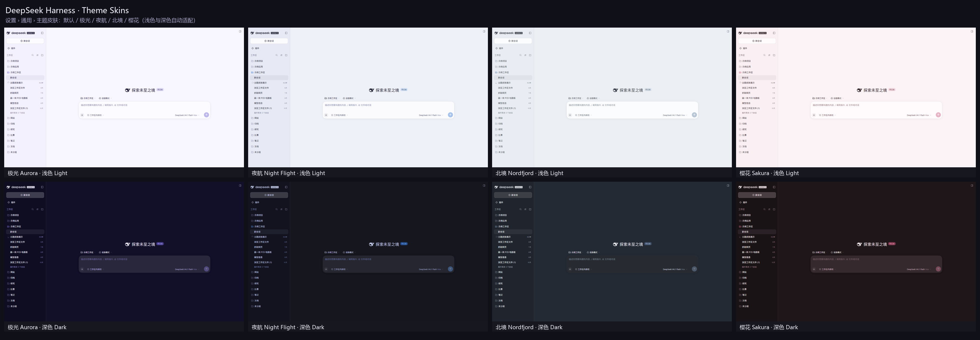Image resolution: width=980 pixels, height=340 pixels.
Task: Open 模型信息 session in Night Flight Light sidebar
Action: (x=269, y=103)
